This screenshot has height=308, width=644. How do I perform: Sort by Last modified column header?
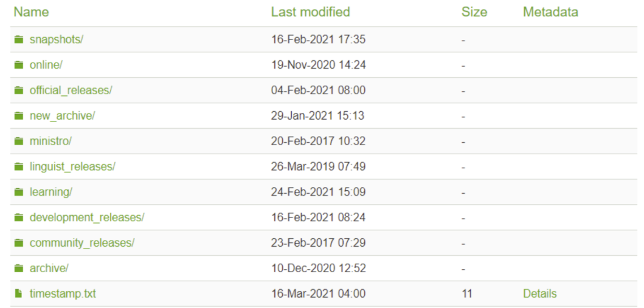(x=311, y=12)
